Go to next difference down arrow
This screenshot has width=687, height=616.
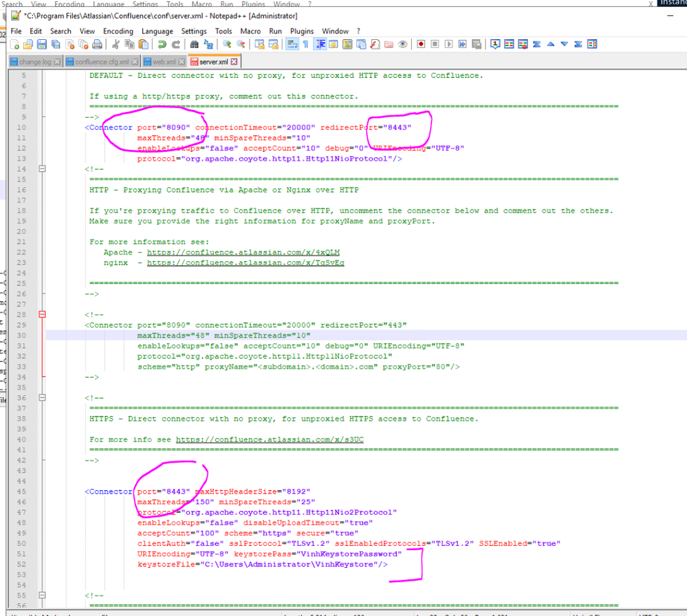tap(565, 44)
